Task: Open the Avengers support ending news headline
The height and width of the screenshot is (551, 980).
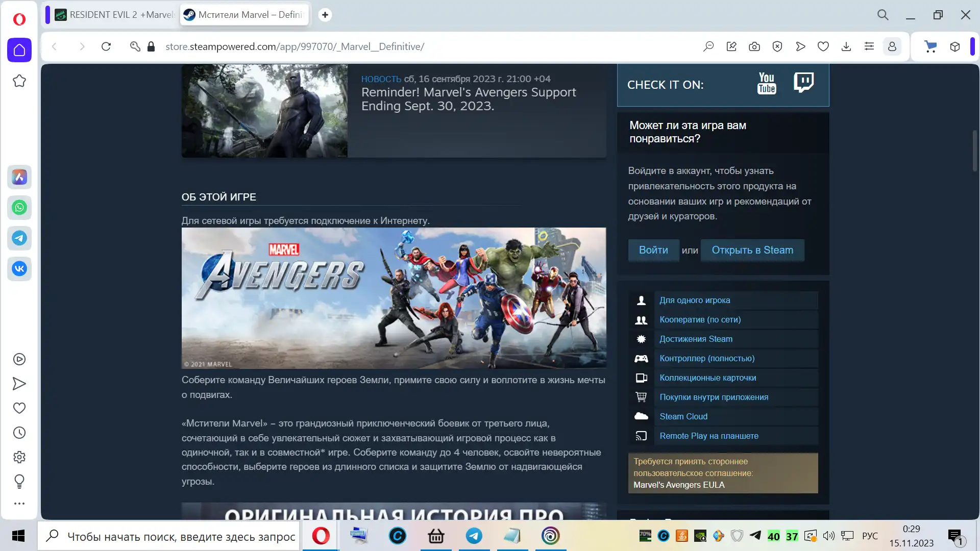Action: [469, 99]
